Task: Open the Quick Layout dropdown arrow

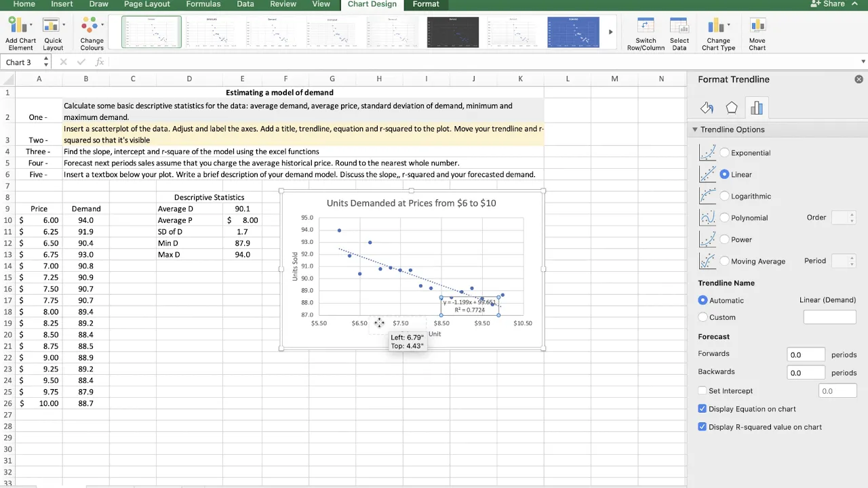Action: (x=64, y=25)
